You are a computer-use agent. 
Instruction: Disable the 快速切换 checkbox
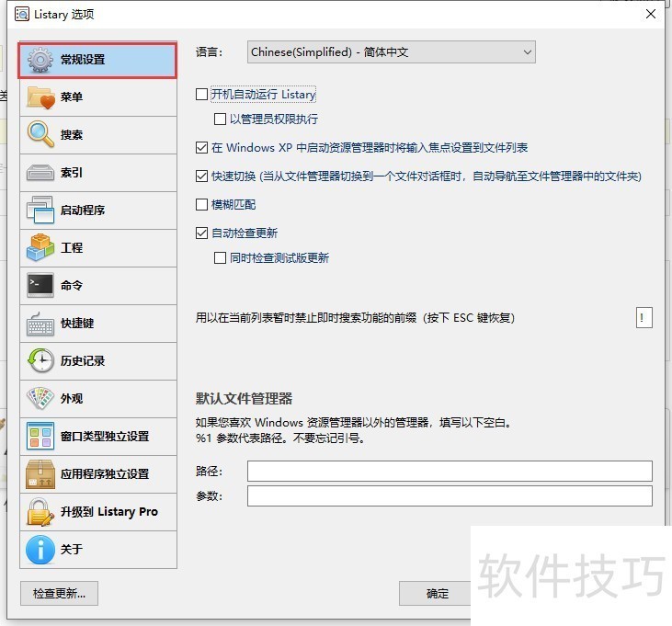coord(201,176)
